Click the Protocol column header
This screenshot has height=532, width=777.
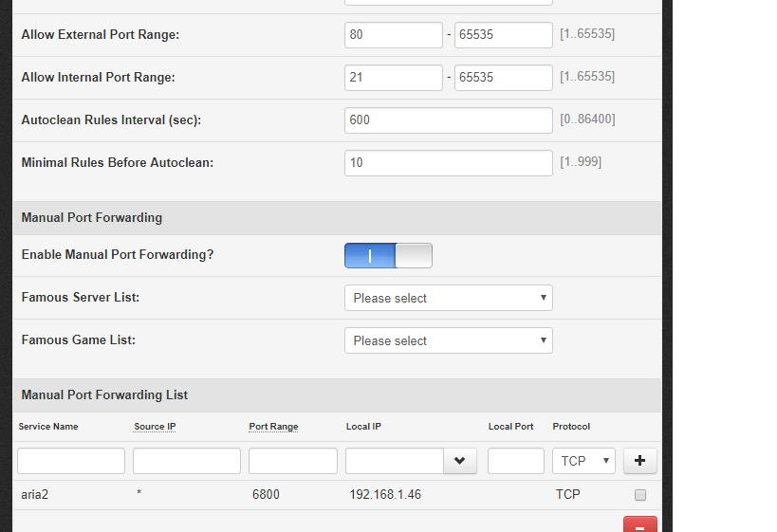[x=571, y=427]
